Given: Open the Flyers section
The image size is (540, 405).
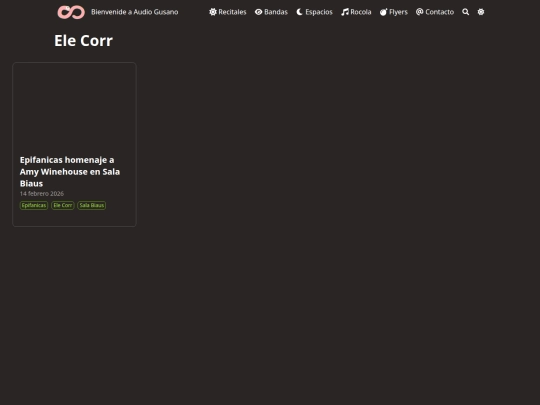Looking at the screenshot, I should [x=394, y=12].
